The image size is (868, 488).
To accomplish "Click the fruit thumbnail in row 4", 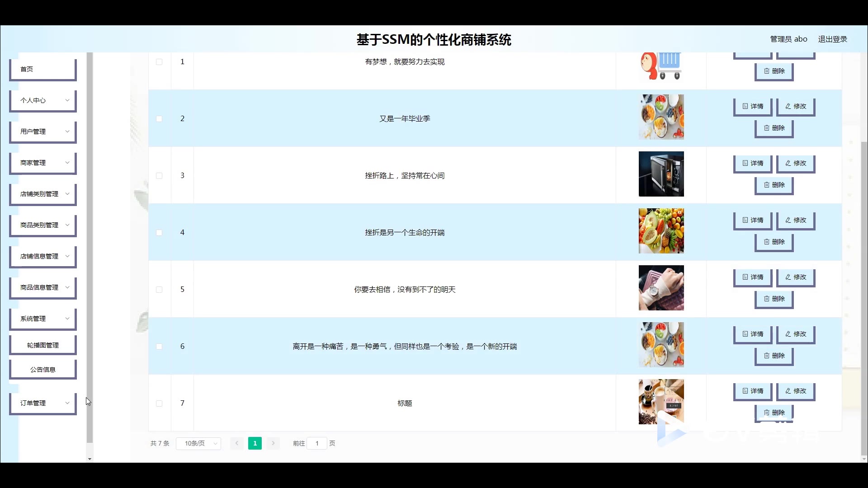I will 661,231.
